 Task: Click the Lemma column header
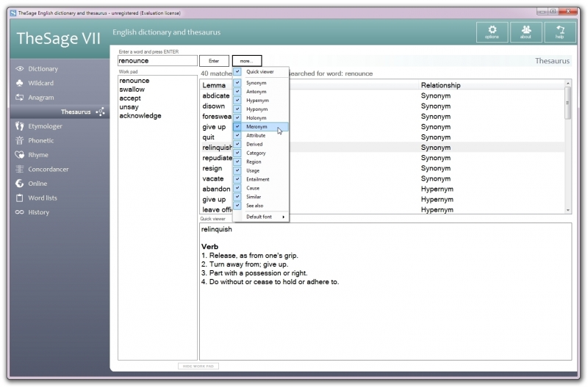(214, 85)
